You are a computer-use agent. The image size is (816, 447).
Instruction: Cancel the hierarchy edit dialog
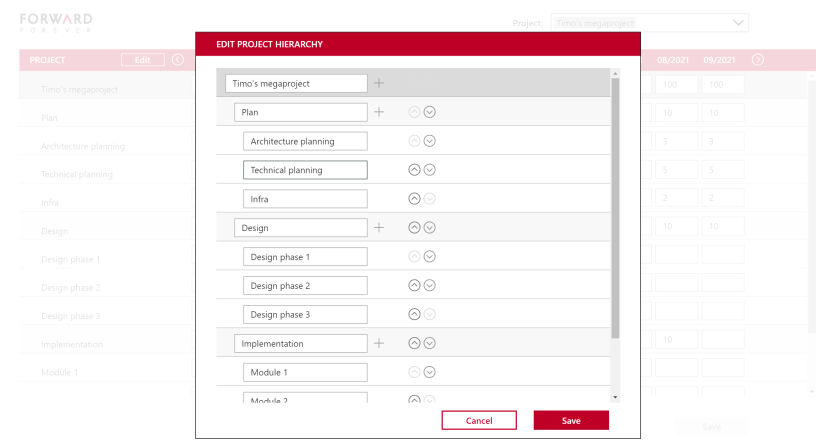479,421
